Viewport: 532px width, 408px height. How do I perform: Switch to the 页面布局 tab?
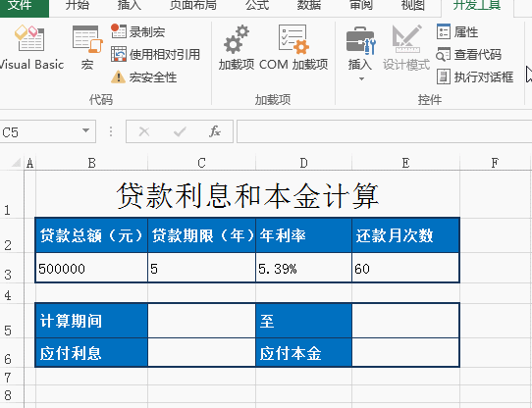(192, 6)
